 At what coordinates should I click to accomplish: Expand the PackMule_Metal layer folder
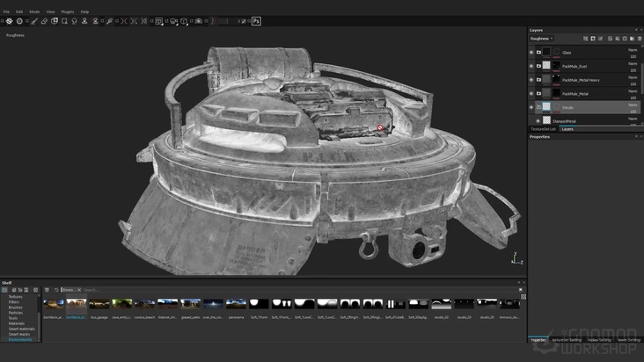[538, 93]
